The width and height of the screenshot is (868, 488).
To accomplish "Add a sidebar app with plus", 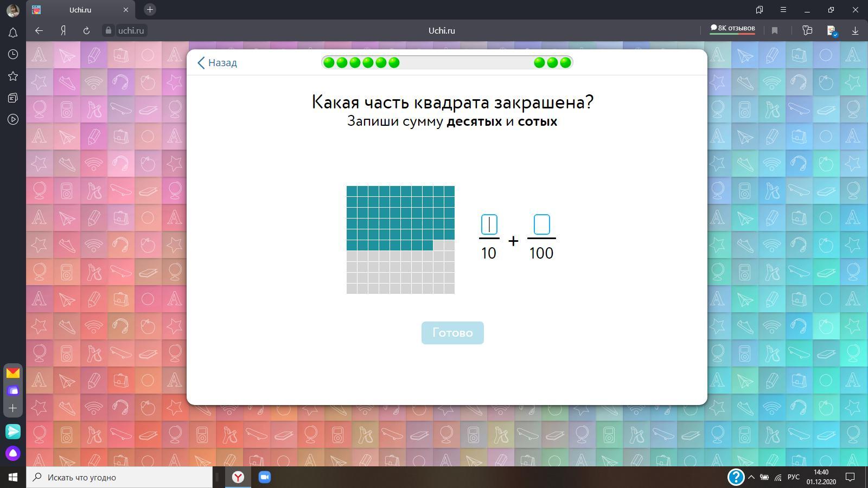I will [13, 408].
